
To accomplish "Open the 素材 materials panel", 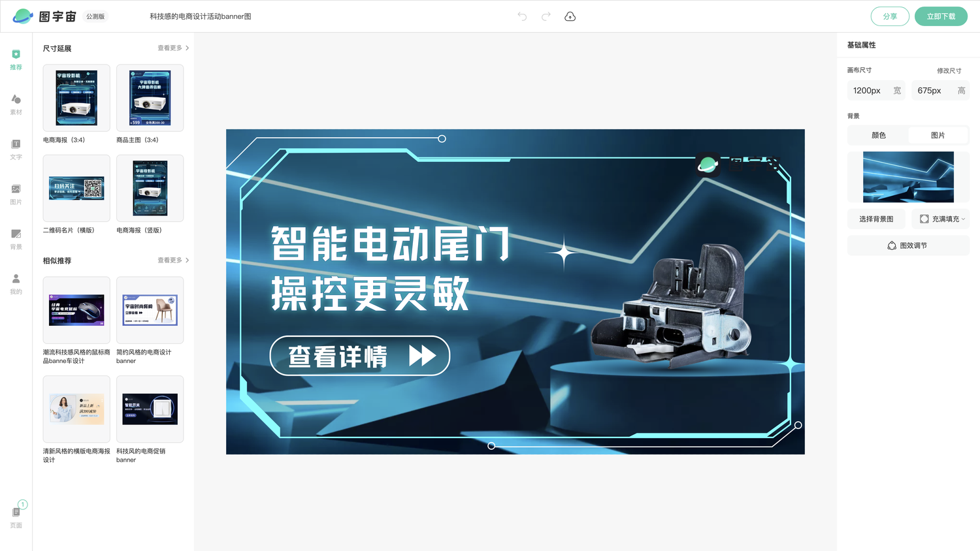I will (16, 104).
